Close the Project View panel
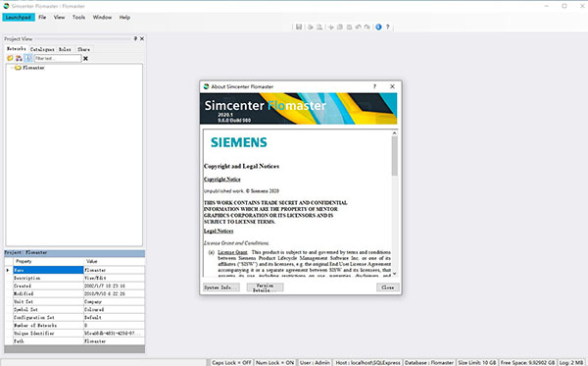The height and width of the screenshot is (366, 588). tap(142, 38)
